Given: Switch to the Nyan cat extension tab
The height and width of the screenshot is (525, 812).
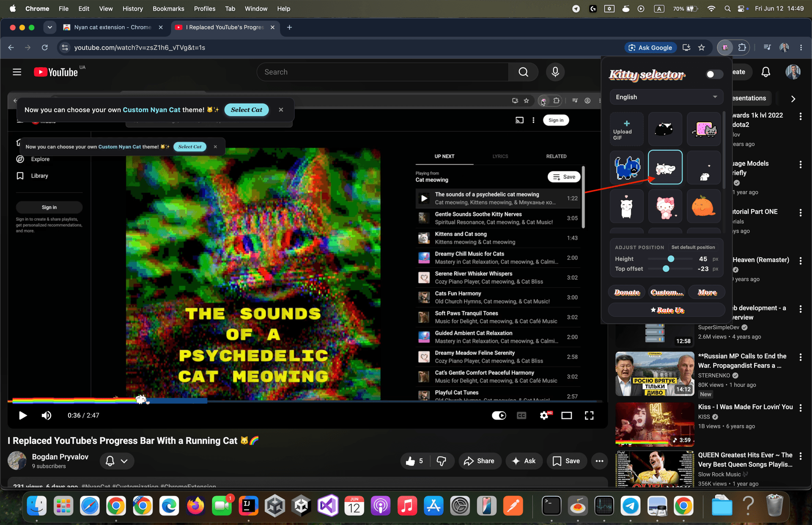Looking at the screenshot, I should pyautogui.click(x=112, y=27).
